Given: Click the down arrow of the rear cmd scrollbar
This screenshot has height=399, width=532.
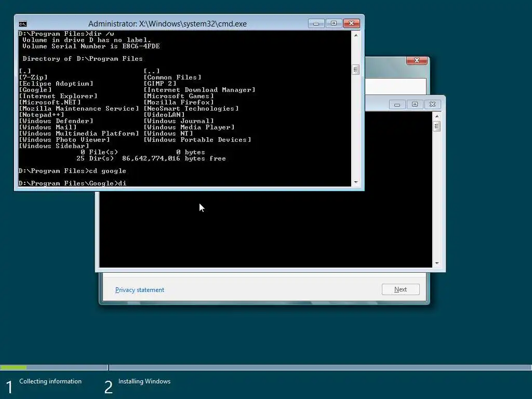Looking at the screenshot, I should pos(436,263).
